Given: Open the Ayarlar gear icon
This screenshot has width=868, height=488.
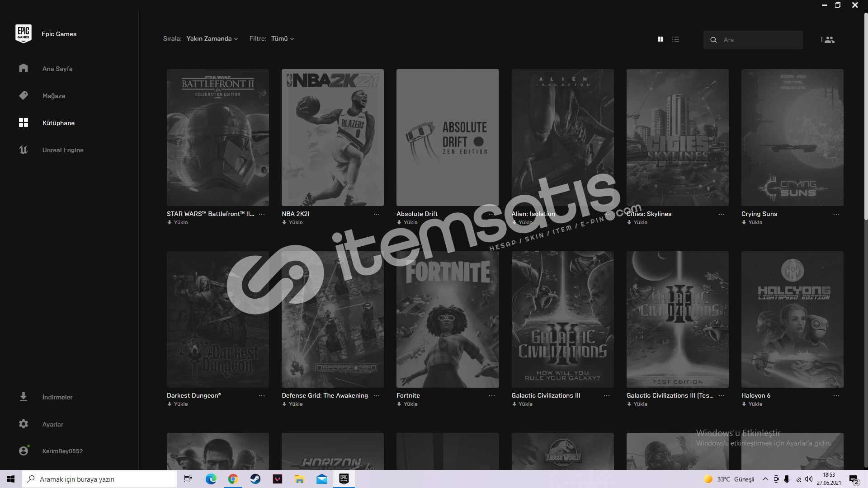Looking at the screenshot, I should [x=24, y=424].
